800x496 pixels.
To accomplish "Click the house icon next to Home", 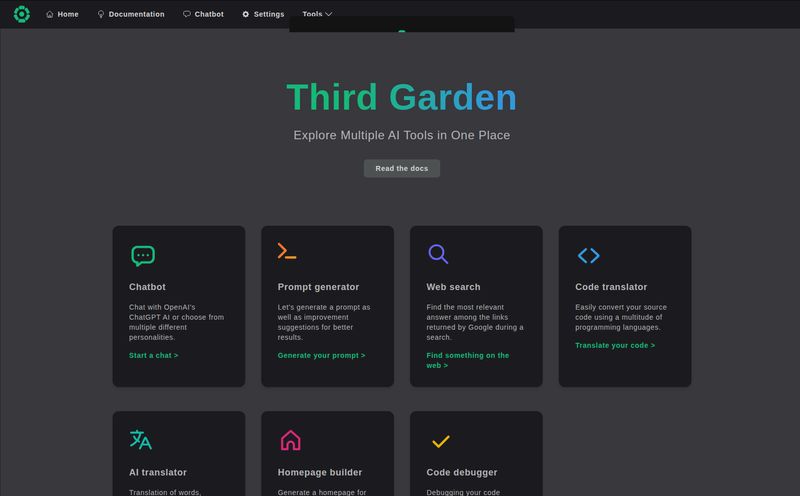I will [x=49, y=14].
